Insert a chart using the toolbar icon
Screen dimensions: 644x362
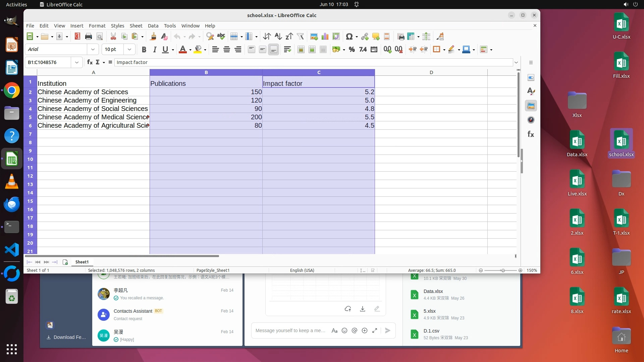(325, 37)
